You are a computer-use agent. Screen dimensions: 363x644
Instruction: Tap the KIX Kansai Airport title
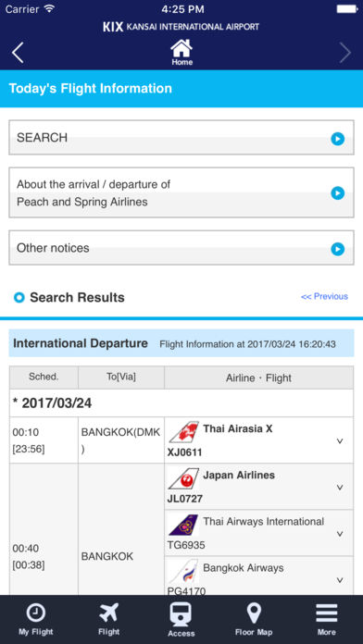pos(181,27)
